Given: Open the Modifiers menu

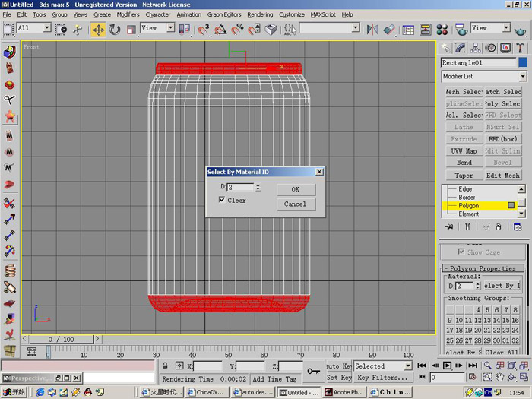Looking at the screenshot, I should click(x=128, y=14).
